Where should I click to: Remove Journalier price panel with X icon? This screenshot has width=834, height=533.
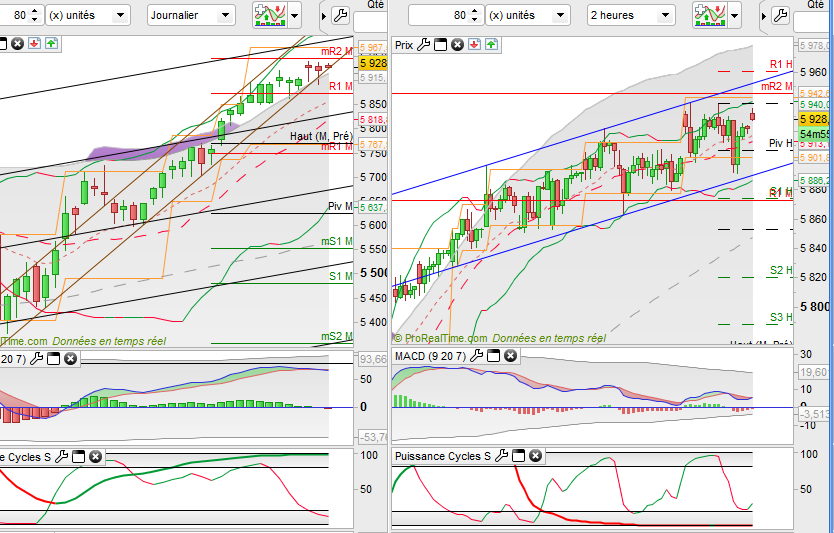[18, 44]
